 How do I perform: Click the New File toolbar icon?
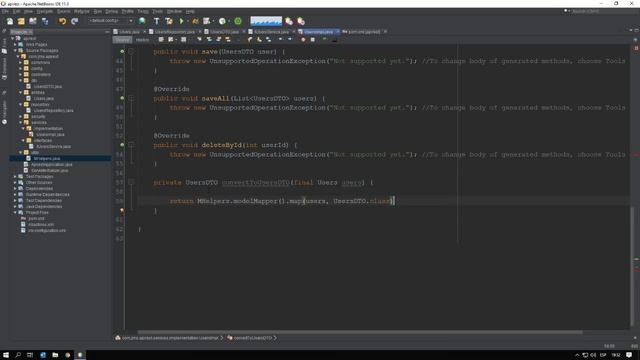(x=10, y=21)
